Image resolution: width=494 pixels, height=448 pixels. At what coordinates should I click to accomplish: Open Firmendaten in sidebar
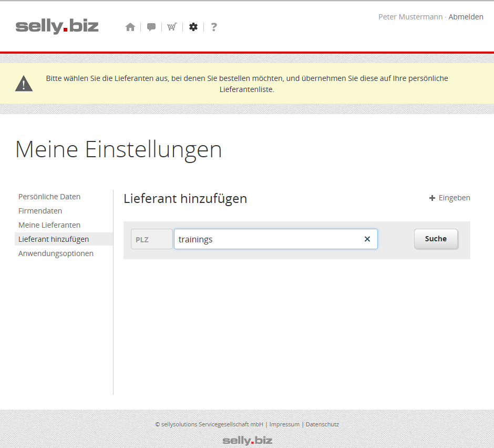click(x=40, y=211)
